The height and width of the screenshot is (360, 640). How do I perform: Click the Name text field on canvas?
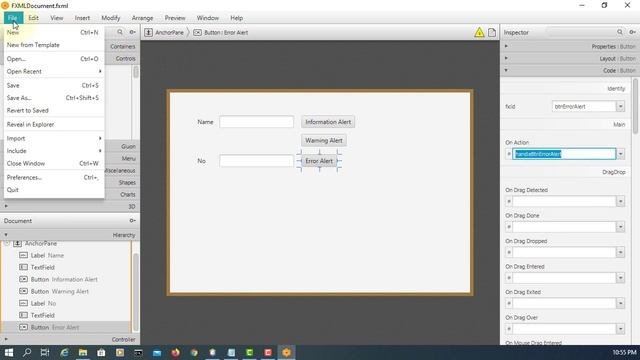click(256, 122)
